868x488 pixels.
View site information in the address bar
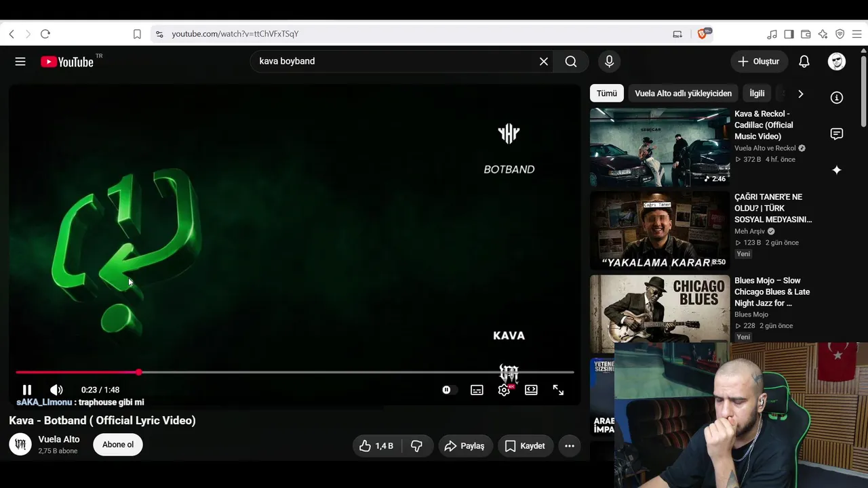tap(159, 34)
